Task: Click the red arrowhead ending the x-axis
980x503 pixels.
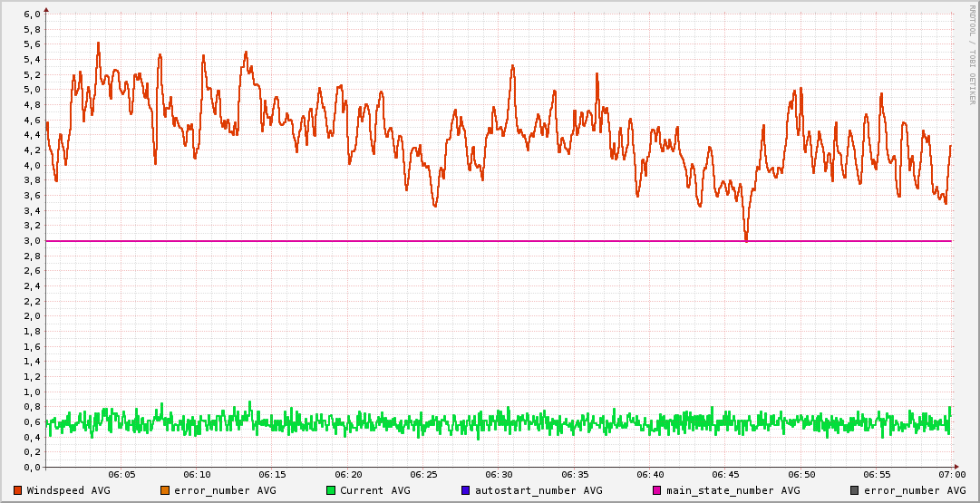Action: [959, 468]
